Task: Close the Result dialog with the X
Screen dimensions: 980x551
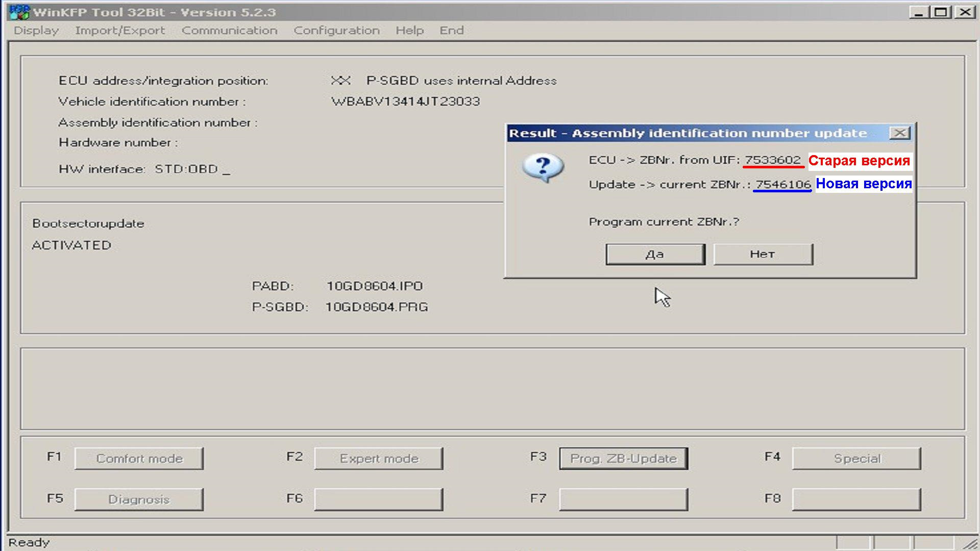Action: coord(899,133)
